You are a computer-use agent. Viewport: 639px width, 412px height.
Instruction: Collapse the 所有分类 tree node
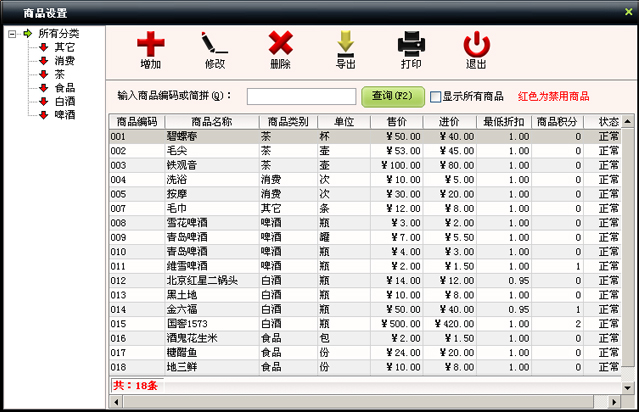[x=11, y=34]
